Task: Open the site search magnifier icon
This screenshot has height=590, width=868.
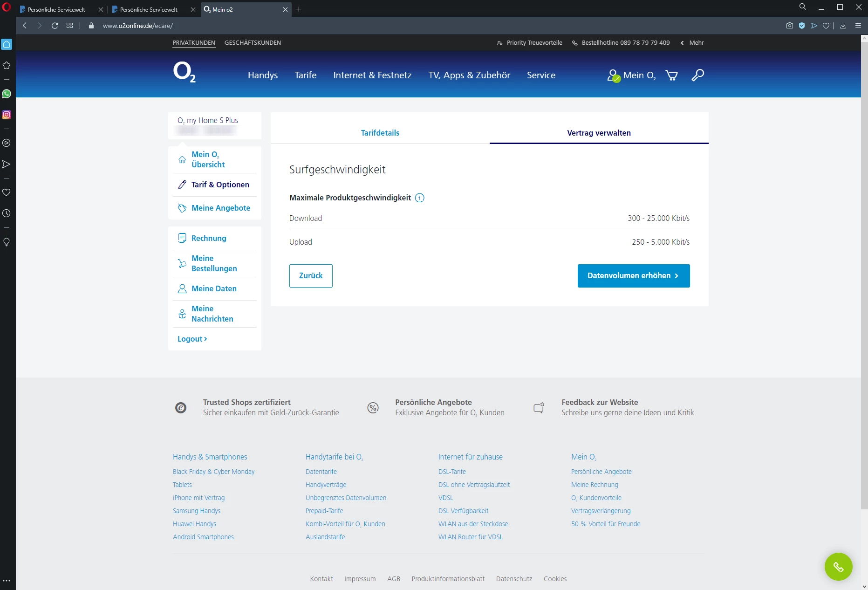Action: tap(697, 75)
